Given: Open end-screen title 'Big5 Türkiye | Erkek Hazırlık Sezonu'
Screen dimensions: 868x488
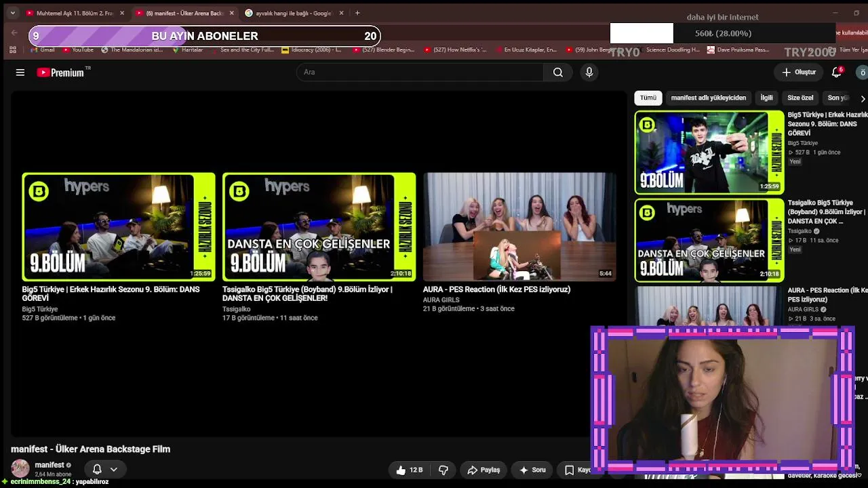Looking at the screenshot, I should click(x=111, y=293).
